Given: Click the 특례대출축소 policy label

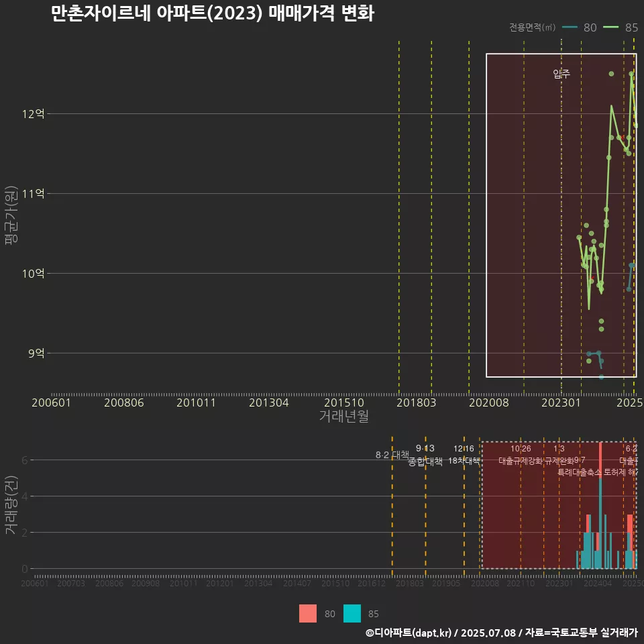Looking at the screenshot, I should (x=579, y=472).
